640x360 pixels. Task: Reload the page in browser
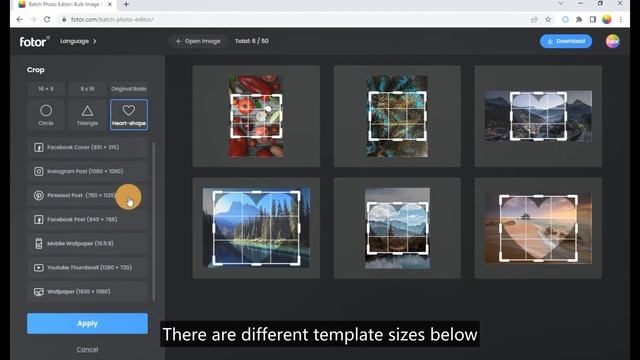[47, 19]
